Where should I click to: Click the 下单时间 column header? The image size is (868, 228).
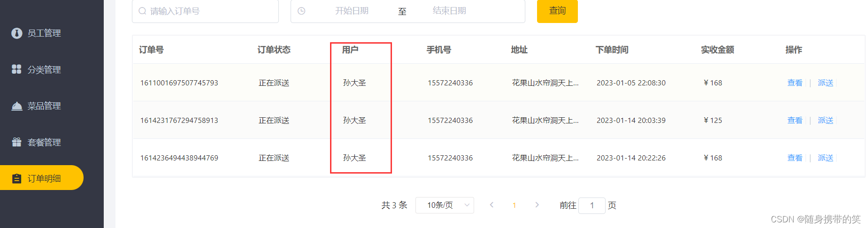coord(612,50)
